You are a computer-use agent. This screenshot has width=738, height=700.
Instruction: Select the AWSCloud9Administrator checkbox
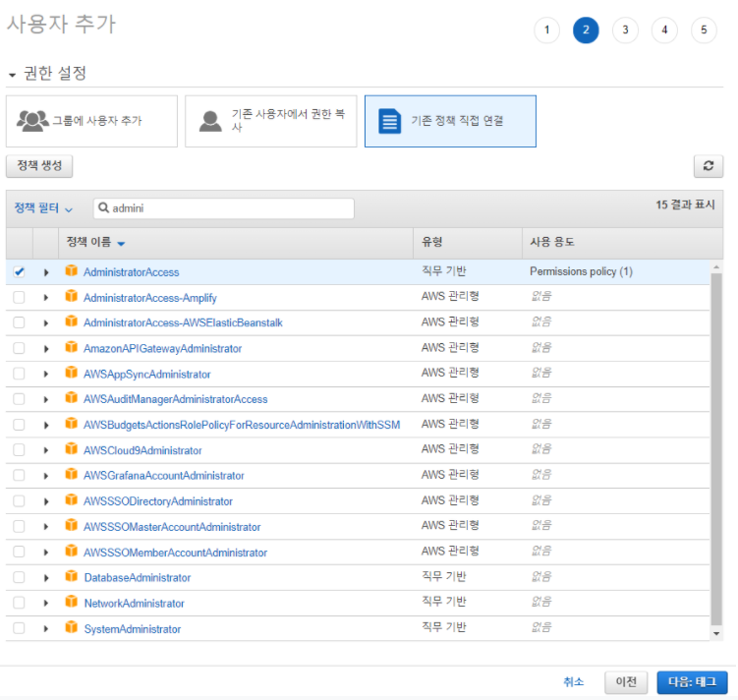click(19, 450)
